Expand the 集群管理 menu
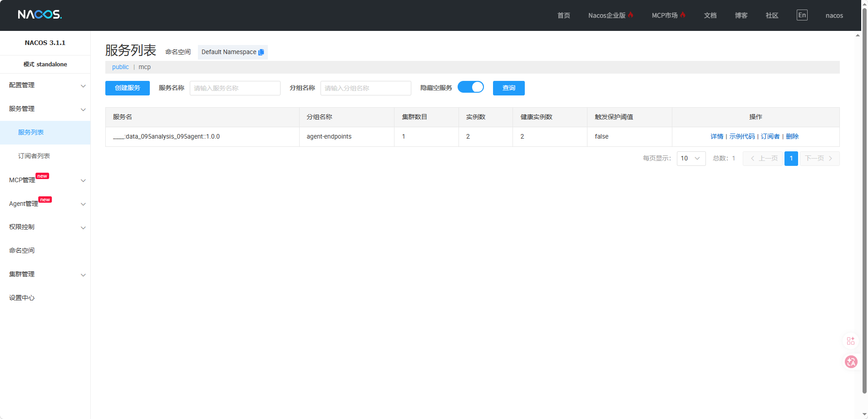The image size is (868, 419). click(45, 274)
